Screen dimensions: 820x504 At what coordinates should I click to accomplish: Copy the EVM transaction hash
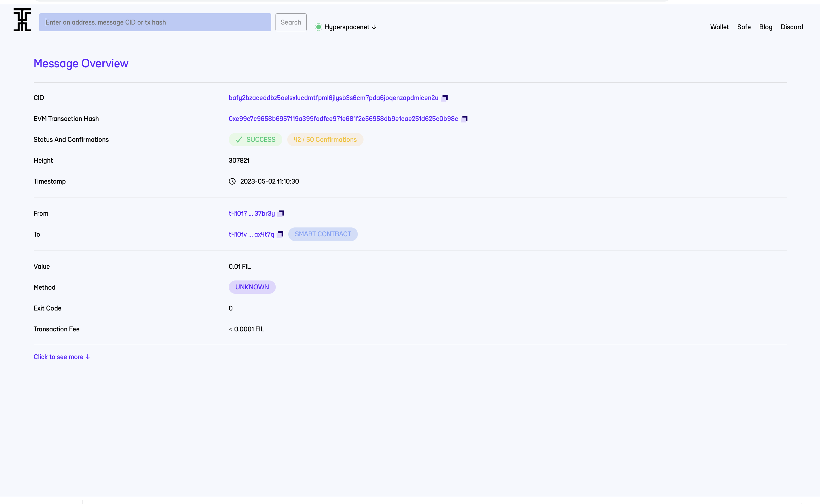point(464,119)
